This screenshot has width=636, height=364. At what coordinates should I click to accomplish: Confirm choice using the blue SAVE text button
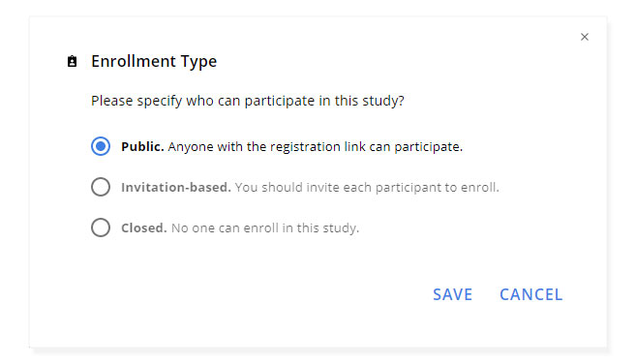click(x=453, y=294)
